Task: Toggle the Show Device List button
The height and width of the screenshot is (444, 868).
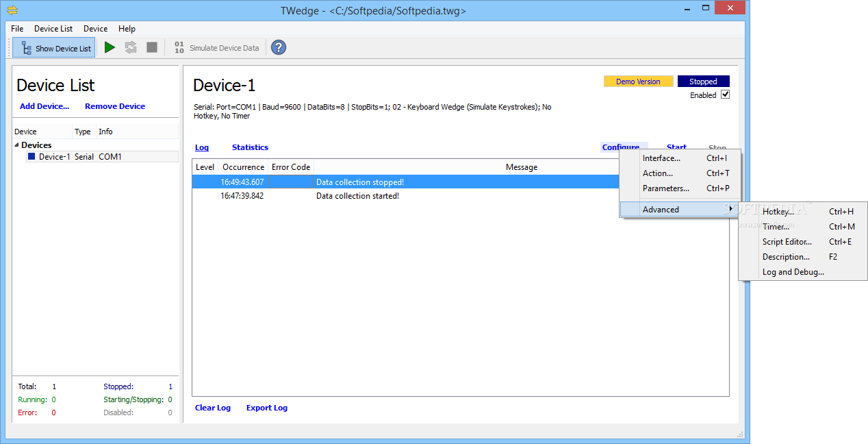Action: (x=53, y=47)
